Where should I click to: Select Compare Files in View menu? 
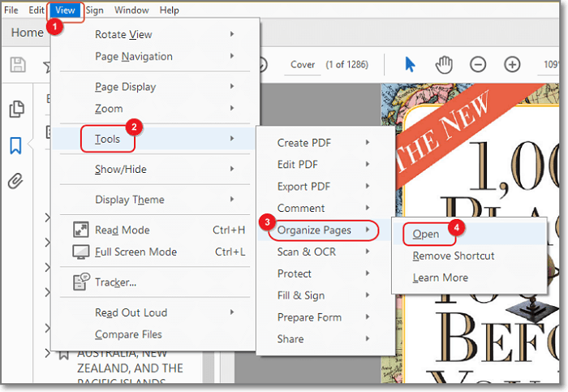(x=128, y=334)
